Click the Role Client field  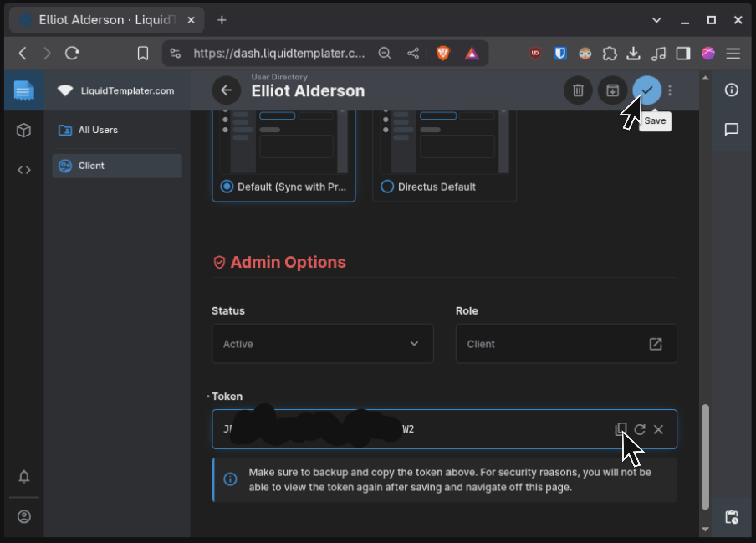coord(566,344)
